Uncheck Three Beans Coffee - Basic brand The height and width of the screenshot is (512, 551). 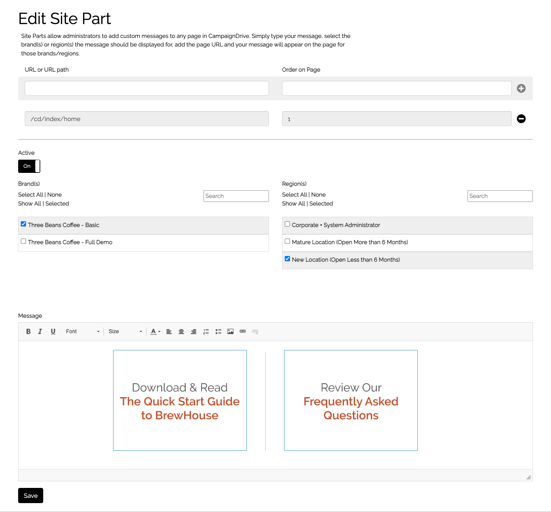coord(23,224)
